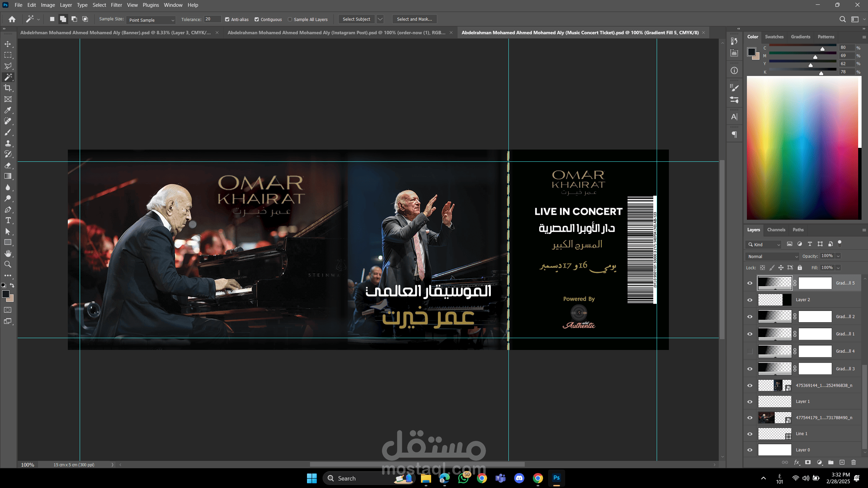
Task: Expand the layer Opacity dropdown arrow
Action: (x=838, y=256)
